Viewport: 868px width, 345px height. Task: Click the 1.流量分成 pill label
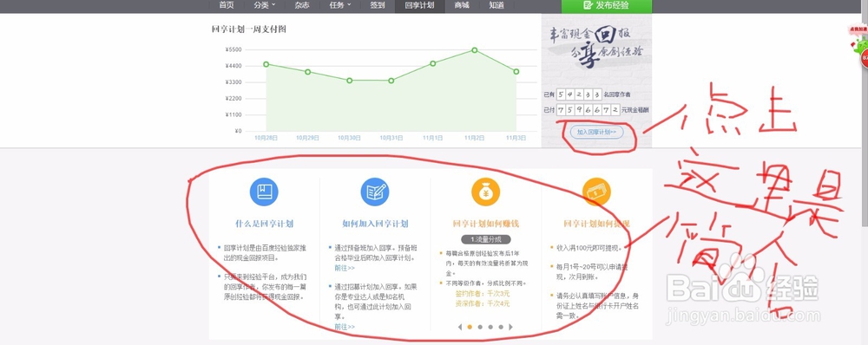tap(485, 239)
